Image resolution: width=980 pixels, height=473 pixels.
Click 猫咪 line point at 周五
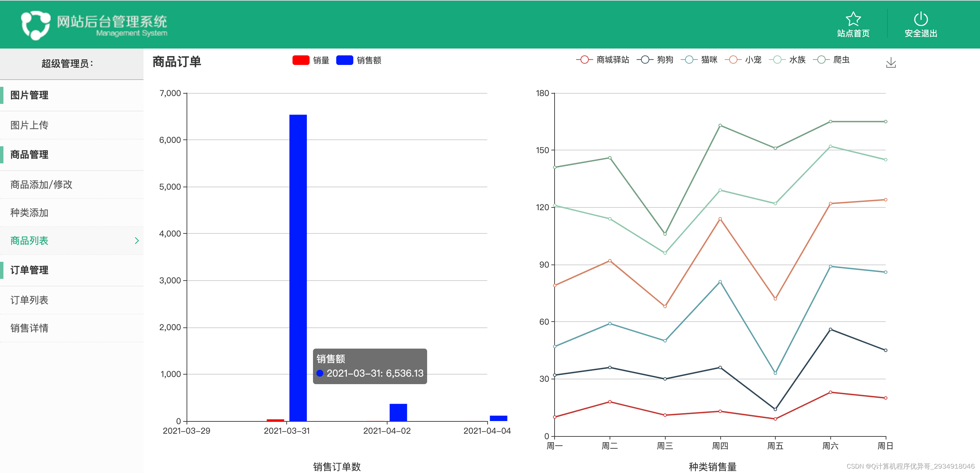point(775,373)
